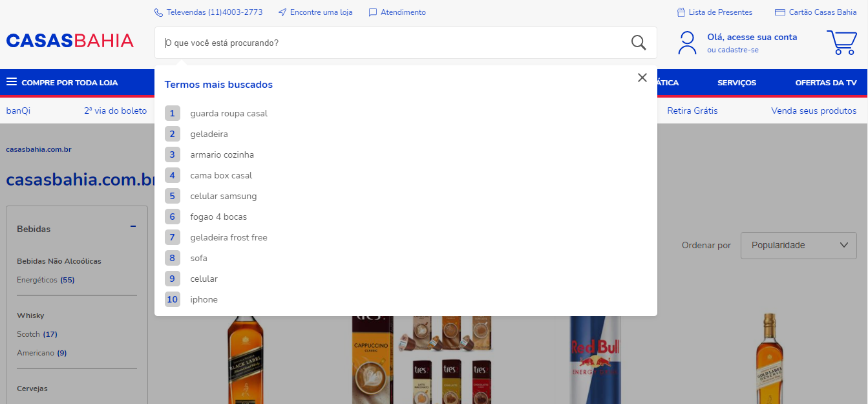This screenshot has width=868, height=404.
Task: Open Lista de Presentes link
Action: (715, 12)
